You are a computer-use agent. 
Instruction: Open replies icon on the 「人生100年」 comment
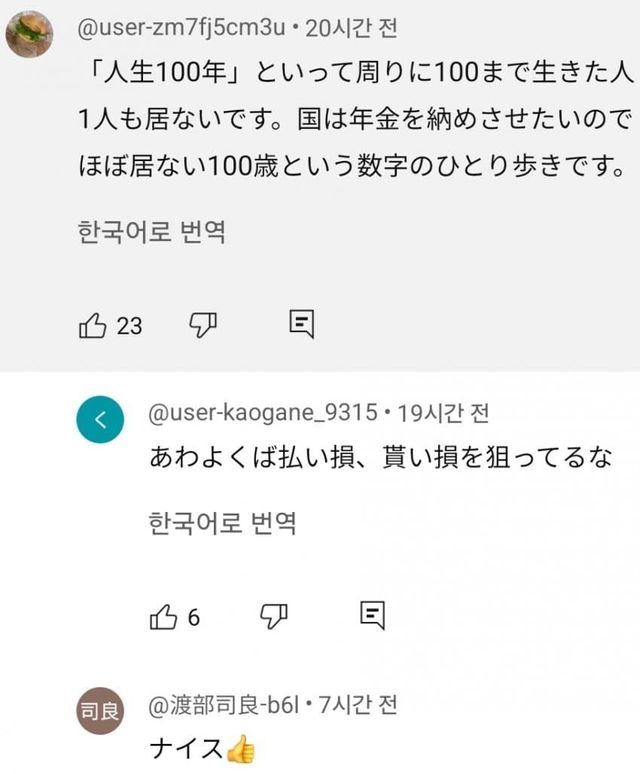tap(302, 323)
